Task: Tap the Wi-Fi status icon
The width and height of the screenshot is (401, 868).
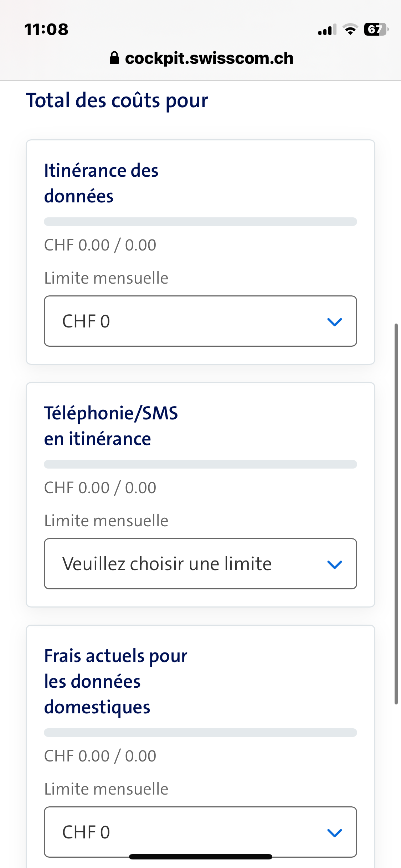Action: (x=350, y=29)
